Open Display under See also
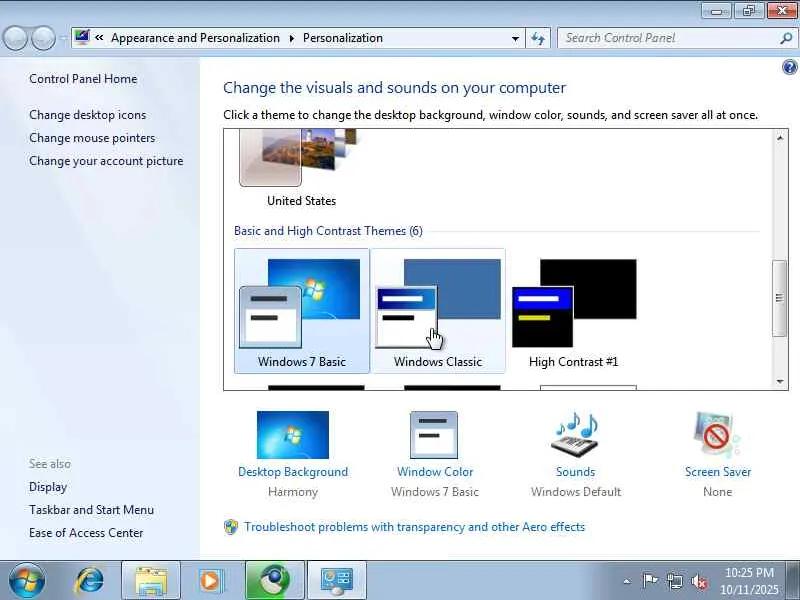 48,487
